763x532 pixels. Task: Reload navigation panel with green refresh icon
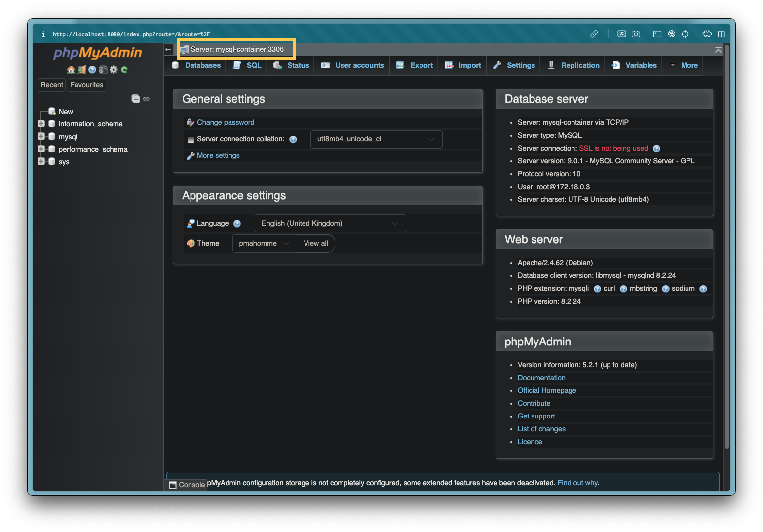pos(124,70)
